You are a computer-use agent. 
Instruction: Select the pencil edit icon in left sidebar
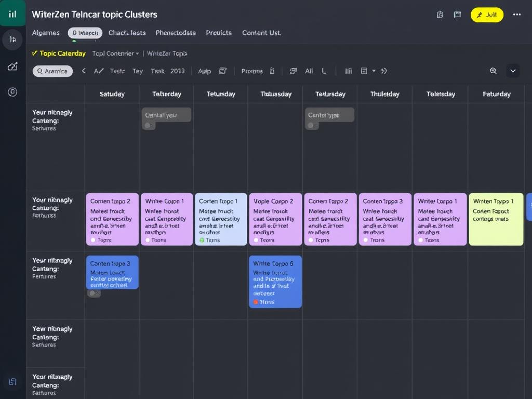(x=12, y=66)
